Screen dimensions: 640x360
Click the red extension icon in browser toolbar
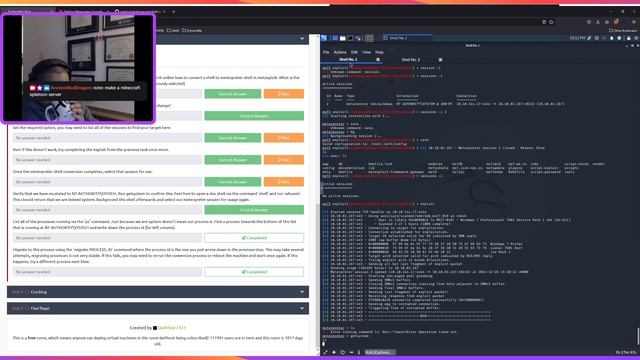click(616, 22)
